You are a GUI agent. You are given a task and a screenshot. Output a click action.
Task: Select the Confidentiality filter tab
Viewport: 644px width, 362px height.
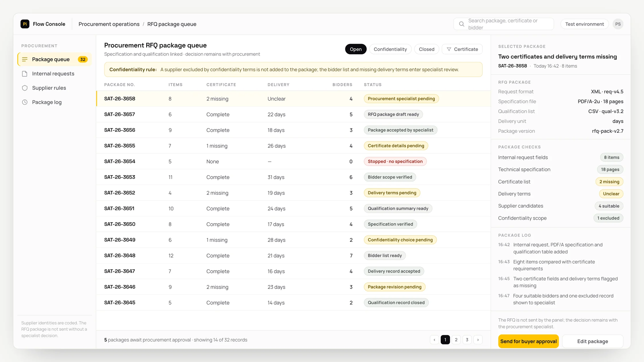(x=390, y=49)
